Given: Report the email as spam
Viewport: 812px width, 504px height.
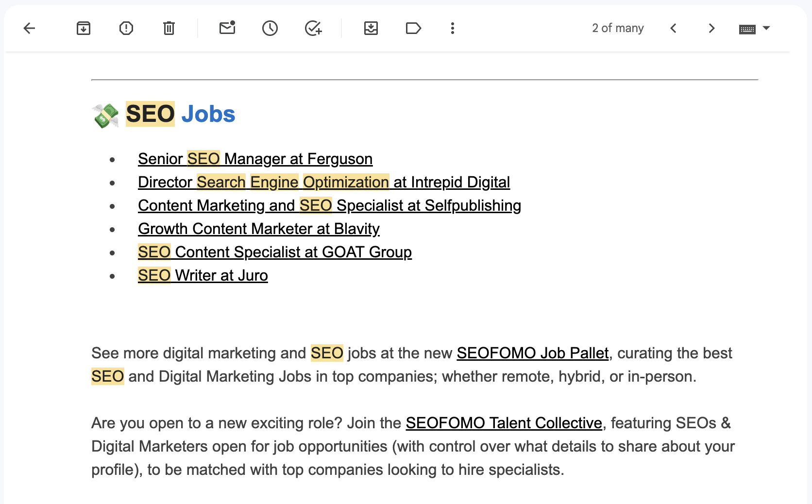Looking at the screenshot, I should (x=126, y=28).
